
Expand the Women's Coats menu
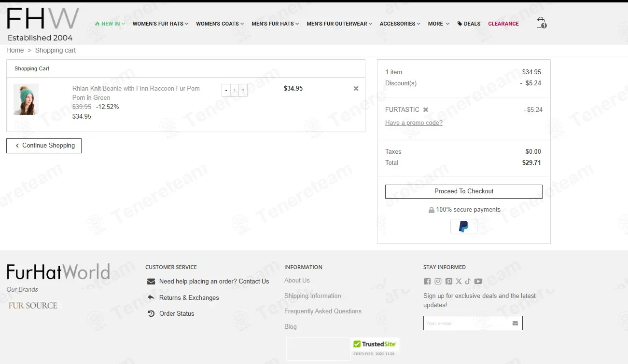(x=220, y=24)
